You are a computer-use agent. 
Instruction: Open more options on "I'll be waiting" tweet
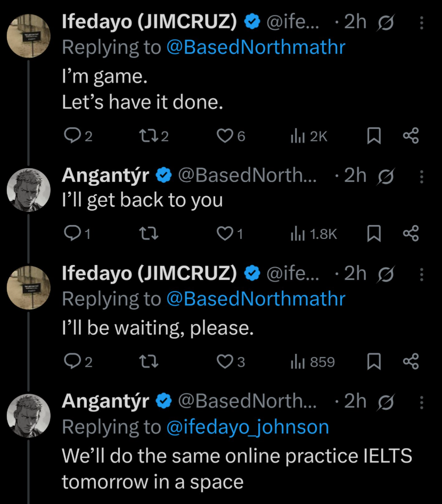click(422, 274)
